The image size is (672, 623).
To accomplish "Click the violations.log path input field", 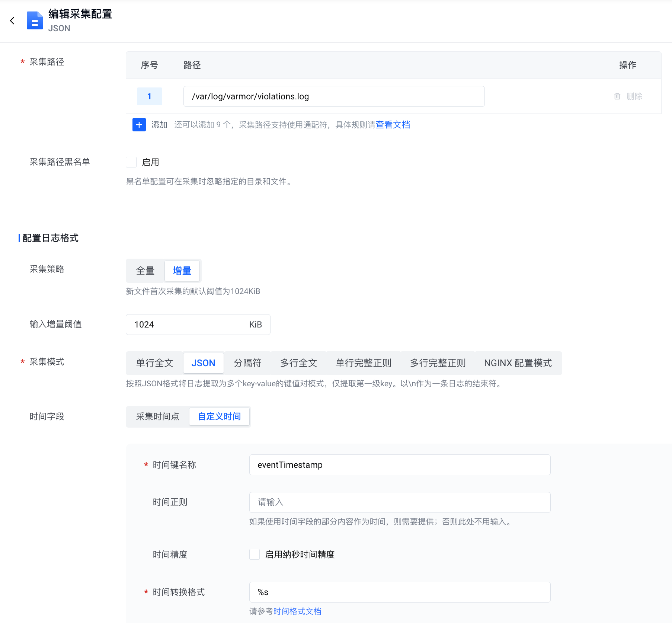I will click(x=334, y=96).
